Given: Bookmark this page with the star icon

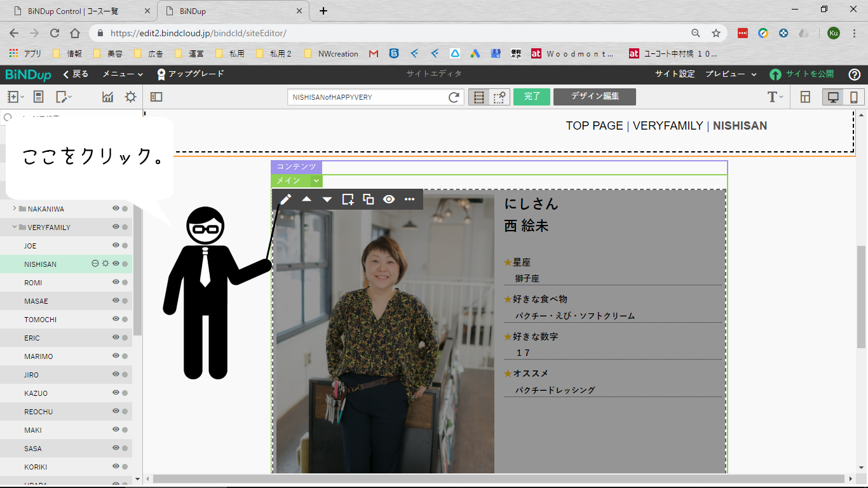Looking at the screenshot, I should [716, 33].
